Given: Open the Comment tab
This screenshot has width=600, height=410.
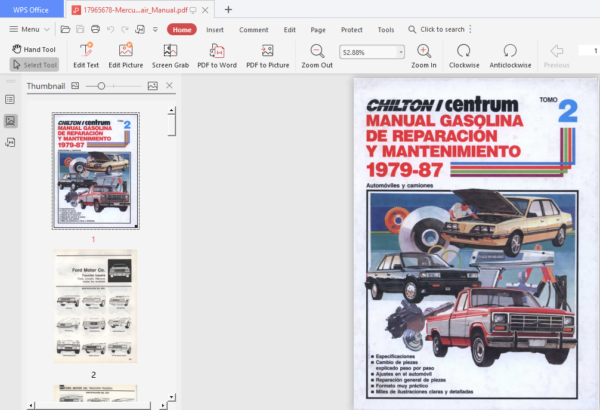Looking at the screenshot, I should click(254, 29).
